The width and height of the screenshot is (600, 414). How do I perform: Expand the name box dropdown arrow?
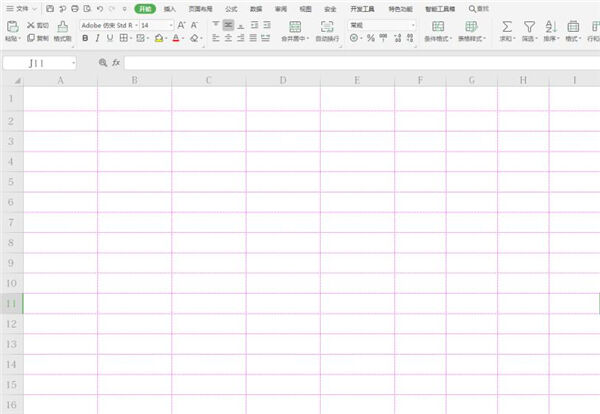pyautogui.click(x=73, y=63)
